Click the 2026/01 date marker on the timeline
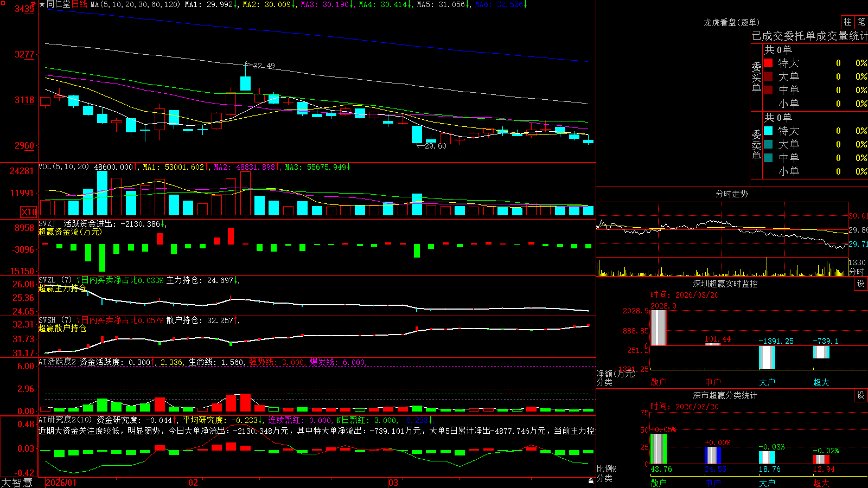The width and height of the screenshot is (868, 488). (x=61, y=483)
